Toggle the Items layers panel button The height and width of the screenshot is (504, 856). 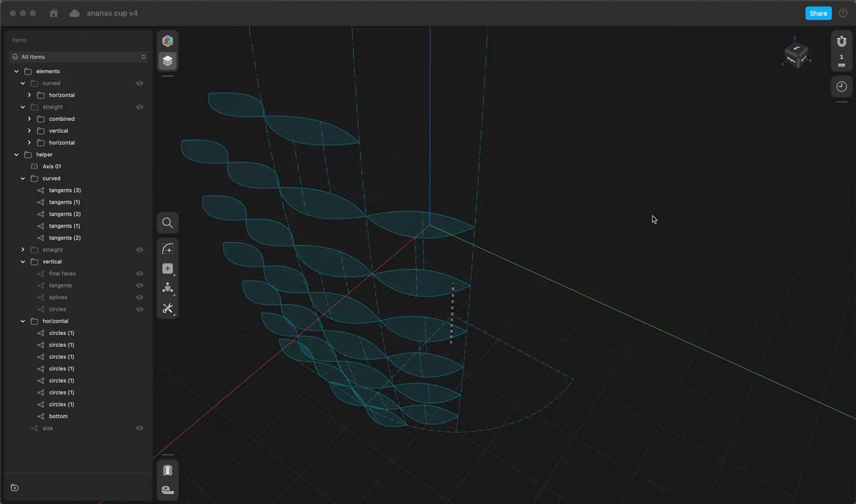click(x=168, y=61)
